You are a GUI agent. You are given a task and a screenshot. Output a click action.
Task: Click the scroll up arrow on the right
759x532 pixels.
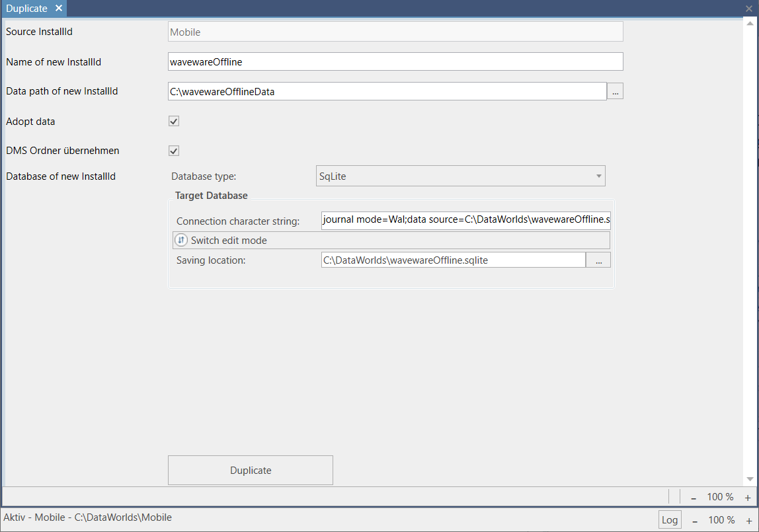pos(750,25)
